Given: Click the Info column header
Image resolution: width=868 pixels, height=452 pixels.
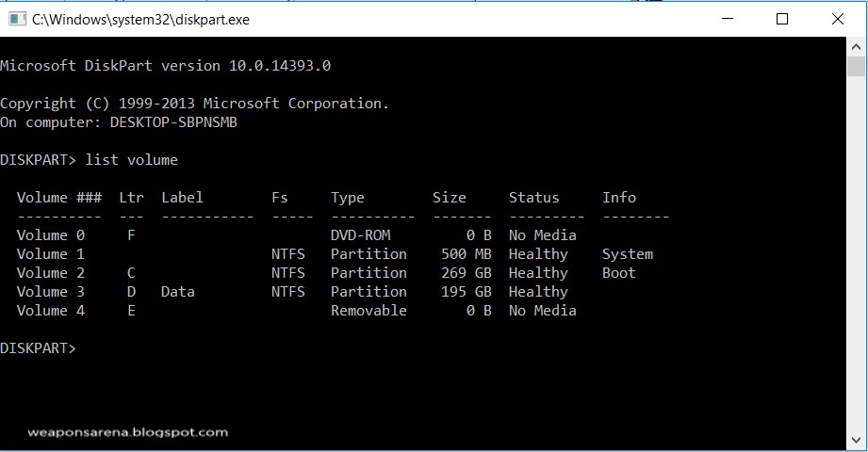Looking at the screenshot, I should (619, 198).
